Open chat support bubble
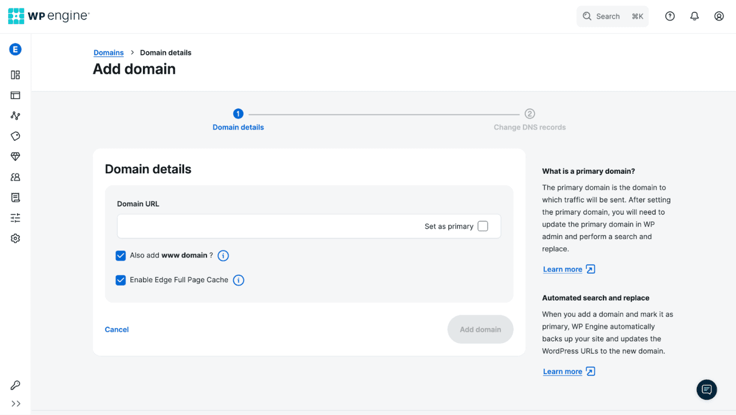The height and width of the screenshot is (415, 736). (706, 390)
